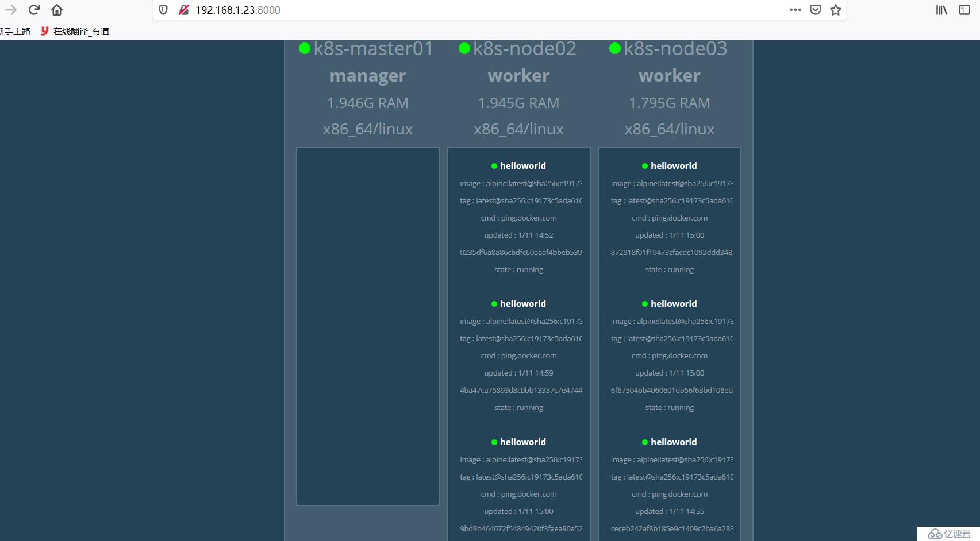Click x86_64/linux under k8s-node02
980x541 pixels.
[x=519, y=129]
